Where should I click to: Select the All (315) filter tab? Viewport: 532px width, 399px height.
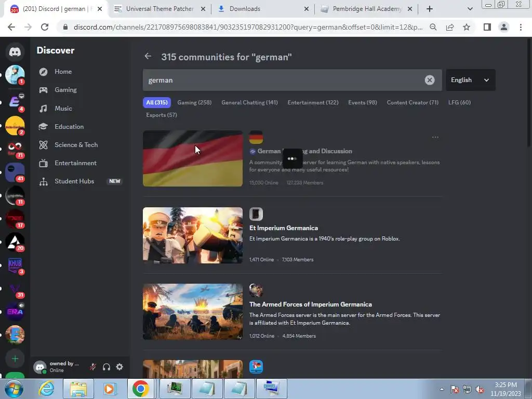pos(157,102)
